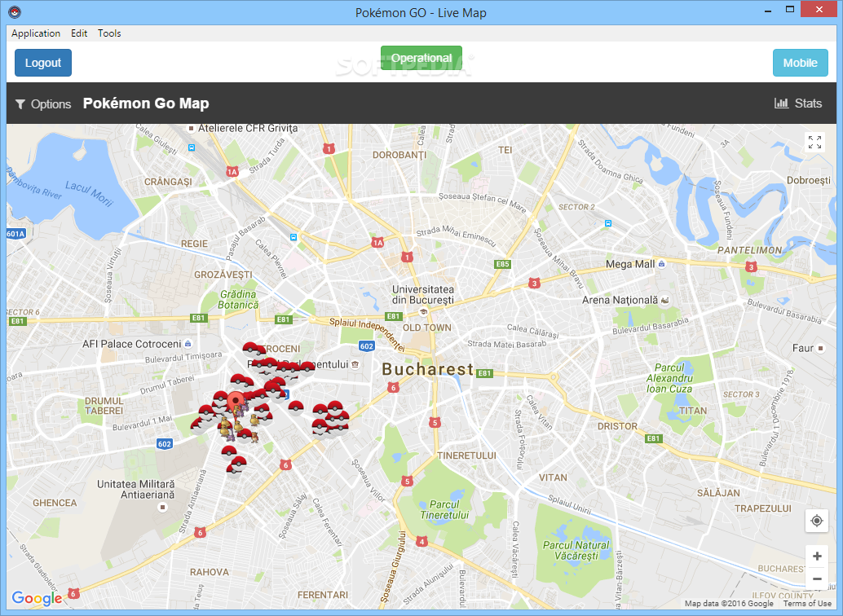Image resolution: width=843 pixels, height=616 pixels.
Task: Switch to Mobile view button
Action: 800,63
